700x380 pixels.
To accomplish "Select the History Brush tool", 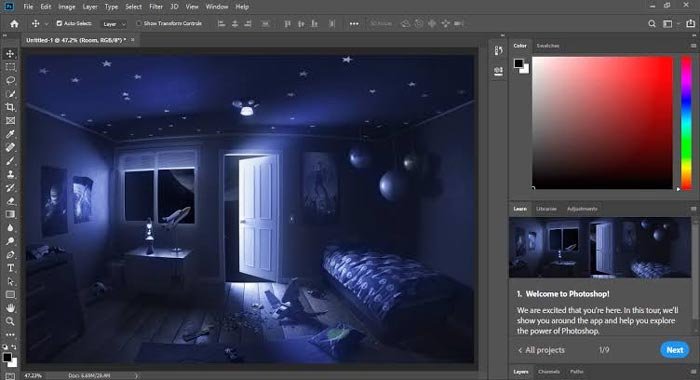I will pyautogui.click(x=10, y=188).
